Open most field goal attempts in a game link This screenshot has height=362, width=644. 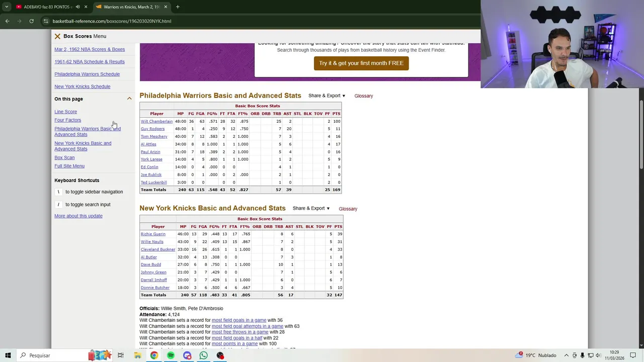pos(248,326)
